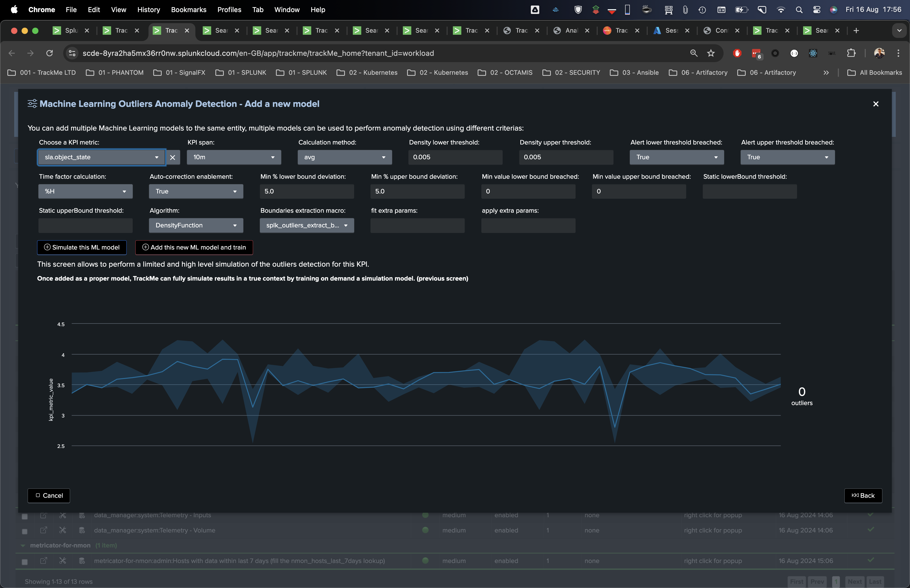Screen dimensions: 910x588
Task: Open the wrench icon on Telemetry - Volume row
Action: coord(63,530)
